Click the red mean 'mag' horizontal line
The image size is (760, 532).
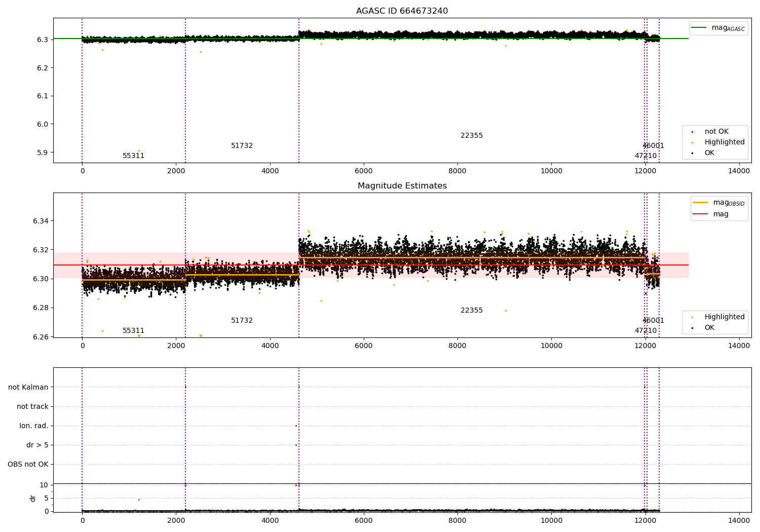click(371, 265)
